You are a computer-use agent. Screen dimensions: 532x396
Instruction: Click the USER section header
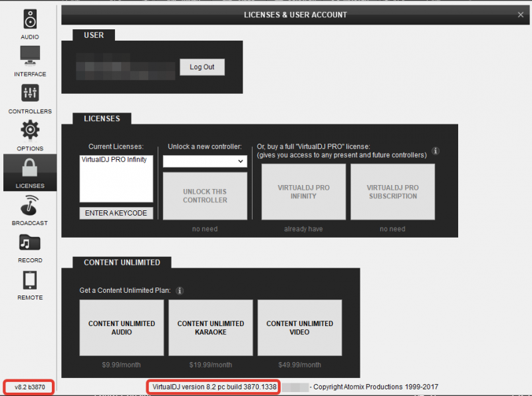[94, 35]
